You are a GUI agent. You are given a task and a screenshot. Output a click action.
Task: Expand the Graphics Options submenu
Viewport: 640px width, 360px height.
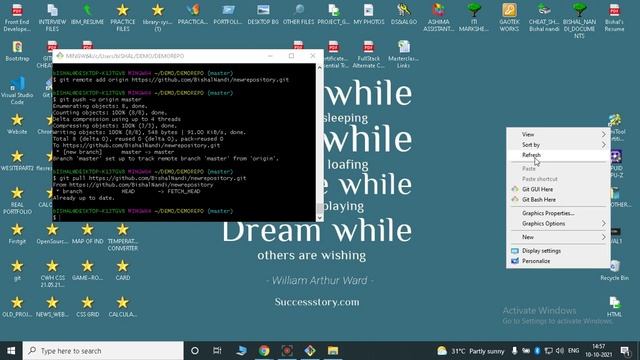[x=558, y=224]
